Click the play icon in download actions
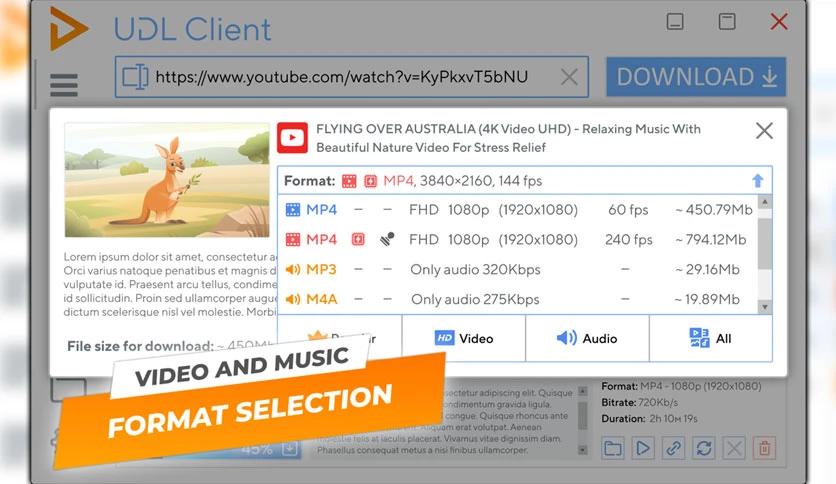 click(643, 448)
